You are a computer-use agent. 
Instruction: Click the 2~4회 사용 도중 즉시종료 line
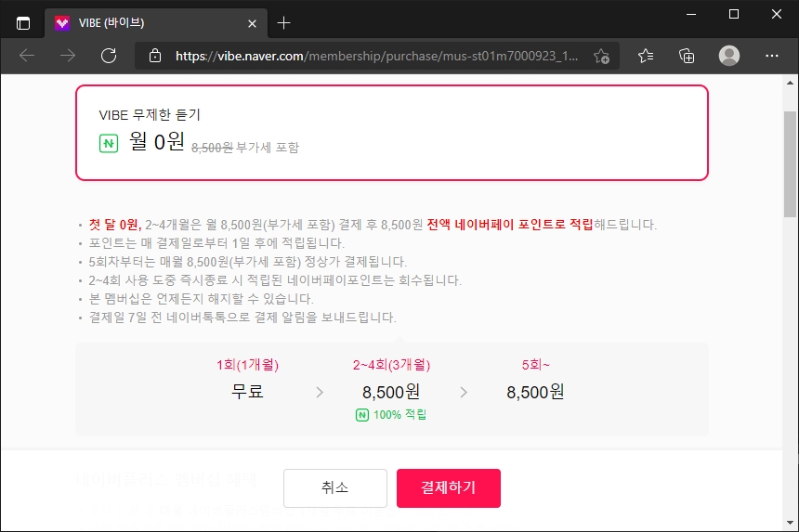tap(275, 280)
